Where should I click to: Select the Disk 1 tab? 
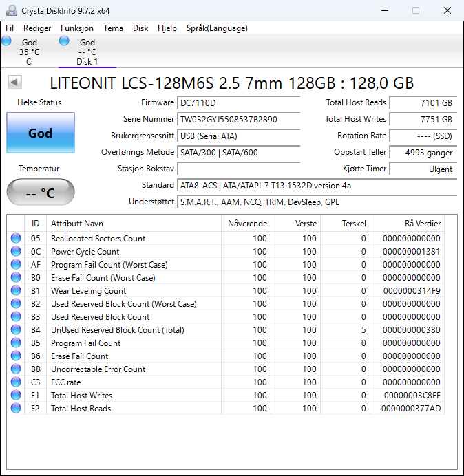[87, 52]
